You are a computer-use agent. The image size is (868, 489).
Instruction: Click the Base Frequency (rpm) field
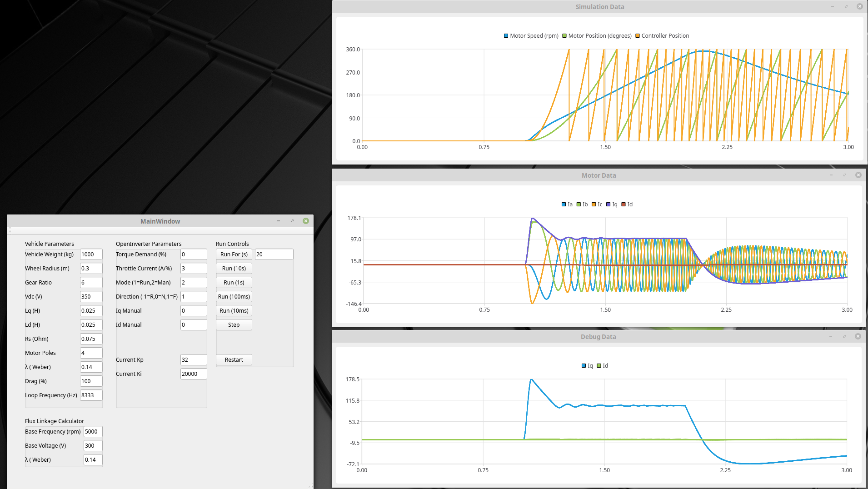tap(93, 432)
